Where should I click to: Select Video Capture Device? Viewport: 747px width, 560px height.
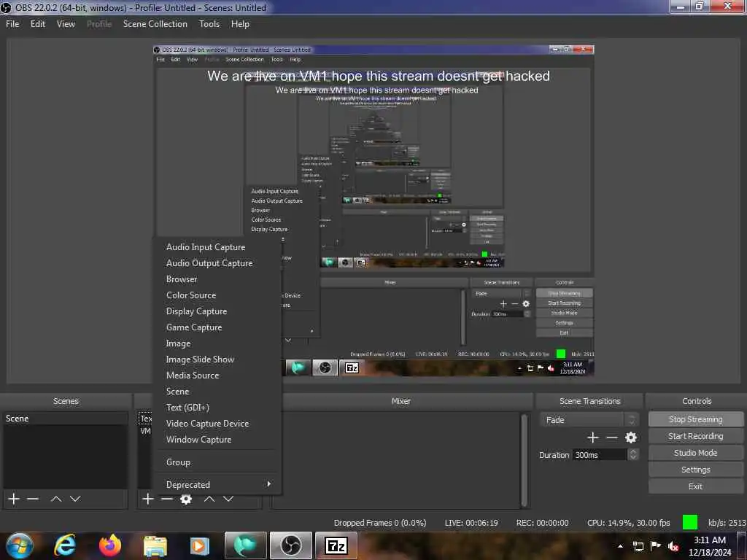click(x=217, y=424)
